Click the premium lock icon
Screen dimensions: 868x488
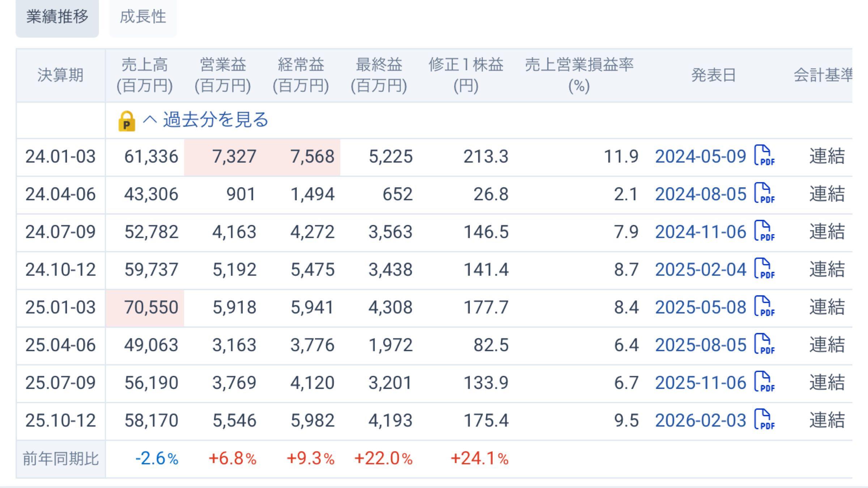click(127, 121)
